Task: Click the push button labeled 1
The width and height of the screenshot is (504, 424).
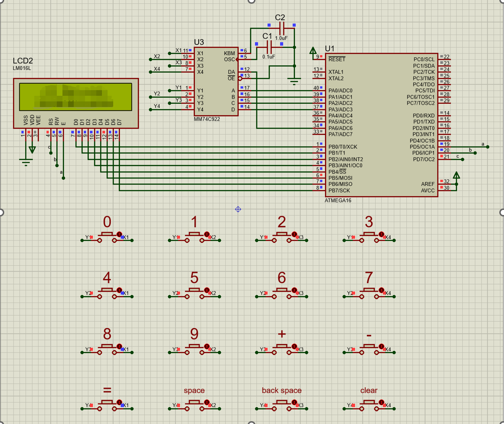Action: point(194,238)
